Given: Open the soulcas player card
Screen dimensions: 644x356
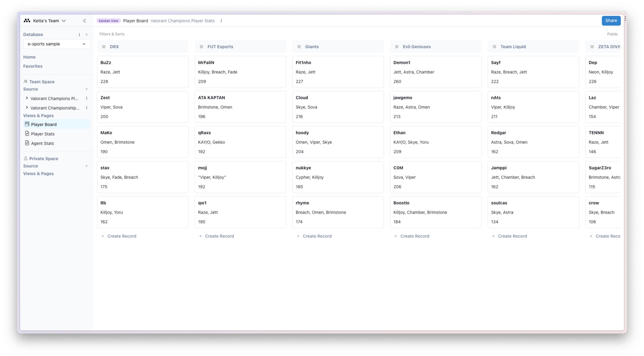Looking at the screenshot, I should point(533,212).
